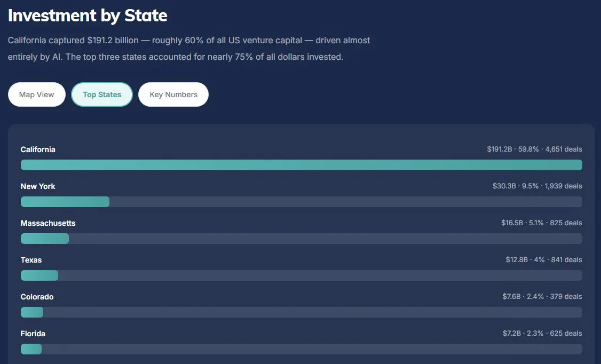Click the Investment by State heading
This screenshot has width=601, height=364.
[x=88, y=15]
